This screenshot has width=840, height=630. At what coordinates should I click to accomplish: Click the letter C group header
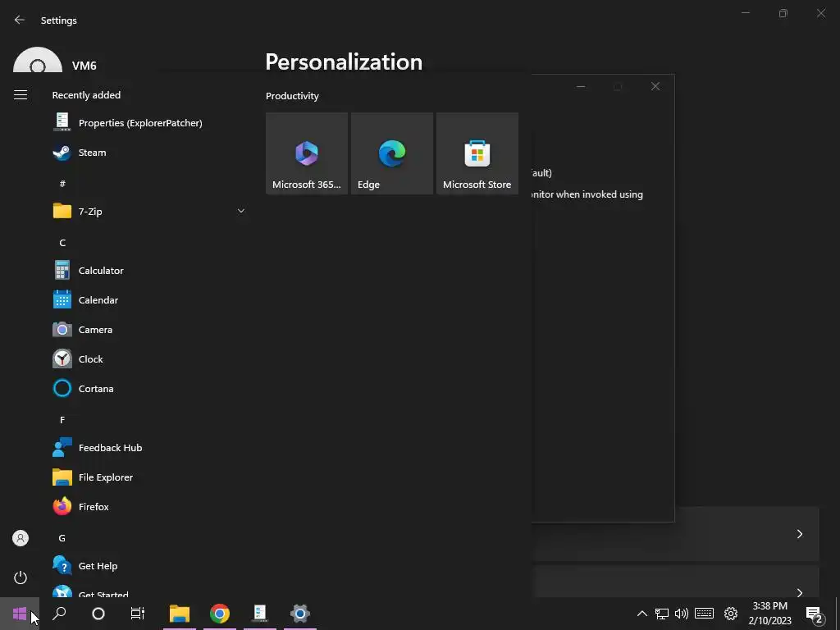62,243
